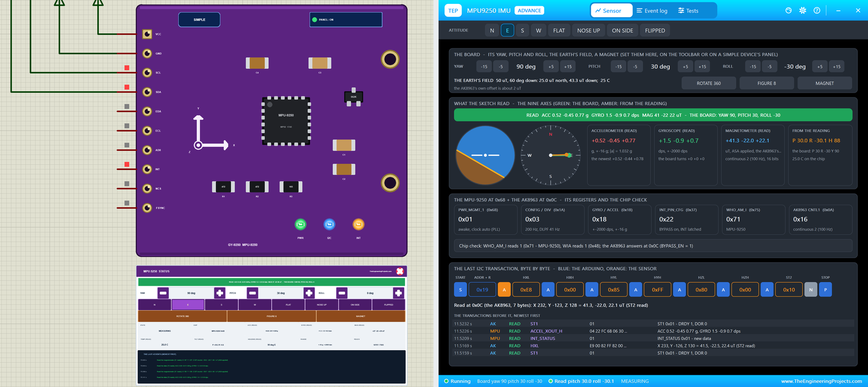868x387 pixels.
Task: Click the NCS pin pad
Action: [147, 188]
